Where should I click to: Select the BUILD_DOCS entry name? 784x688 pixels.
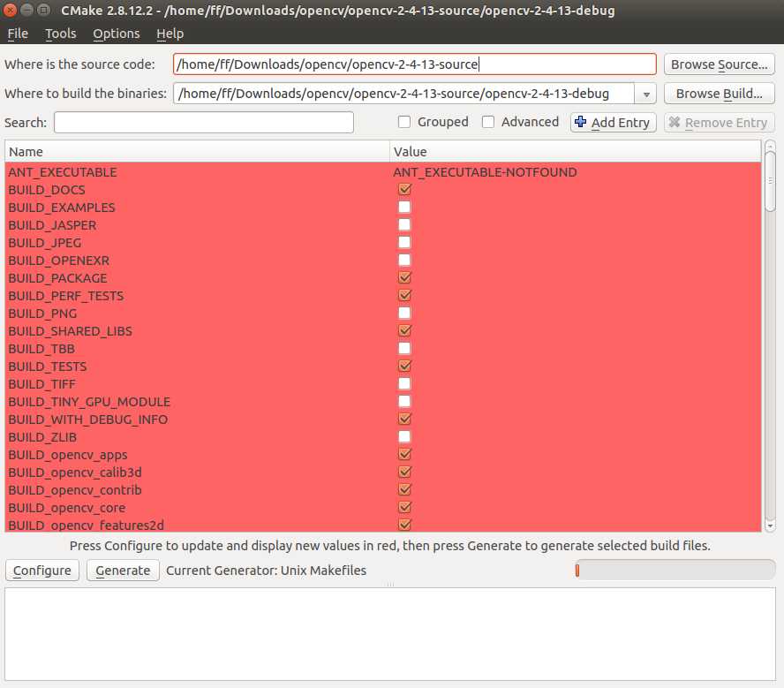click(47, 190)
